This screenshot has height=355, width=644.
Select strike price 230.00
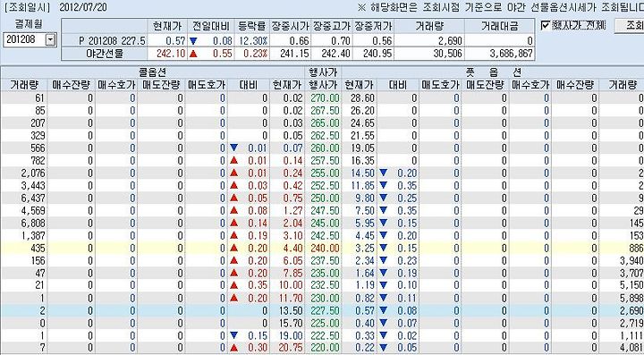[325, 299]
